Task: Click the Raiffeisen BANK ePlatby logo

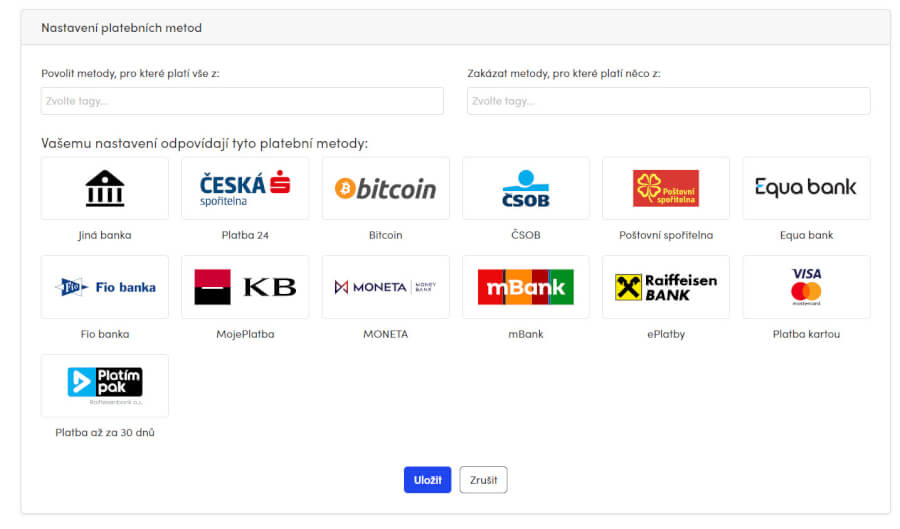Action: [x=666, y=287]
